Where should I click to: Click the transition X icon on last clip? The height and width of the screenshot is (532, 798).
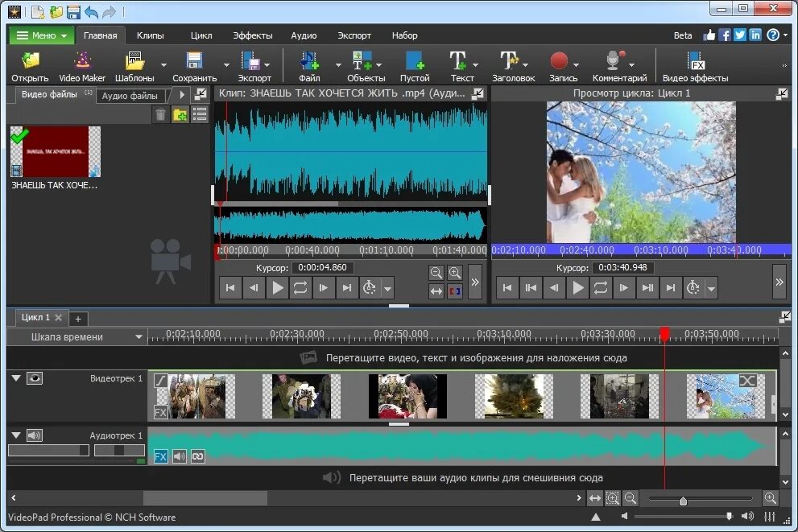coord(747,381)
